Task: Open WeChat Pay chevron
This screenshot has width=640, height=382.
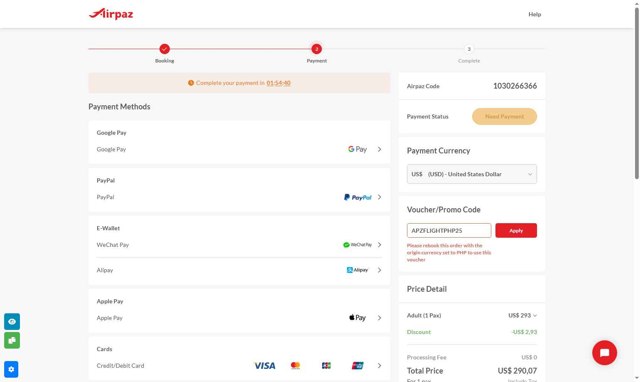Action: [379, 245]
